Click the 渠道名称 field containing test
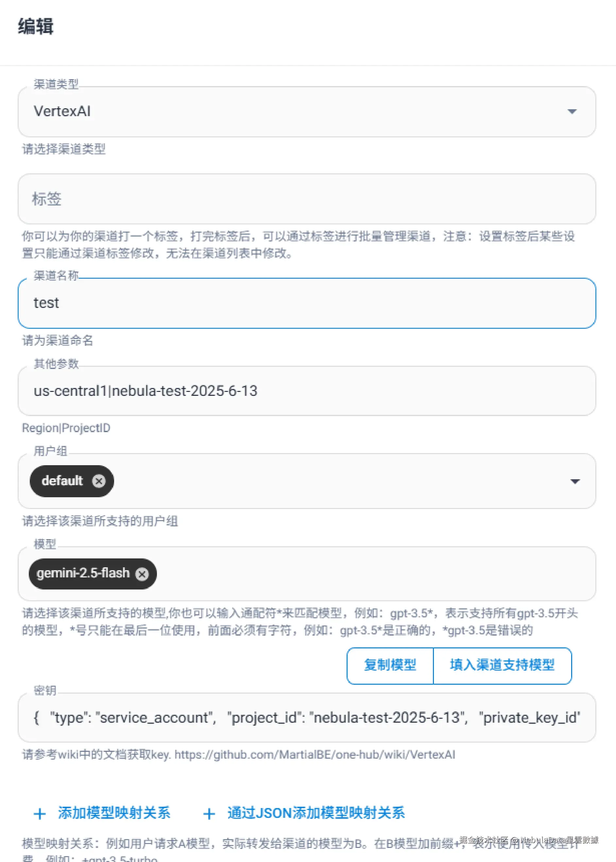616x862 pixels. point(306,303)
